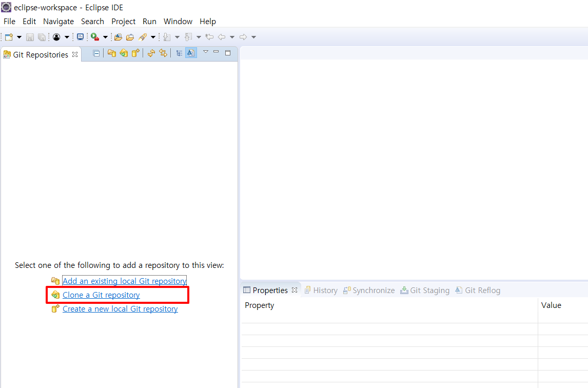Toggle the highlighted branch display mode icon
The image size is (588, 388).
pyautogui.click(x=191, y=53)
